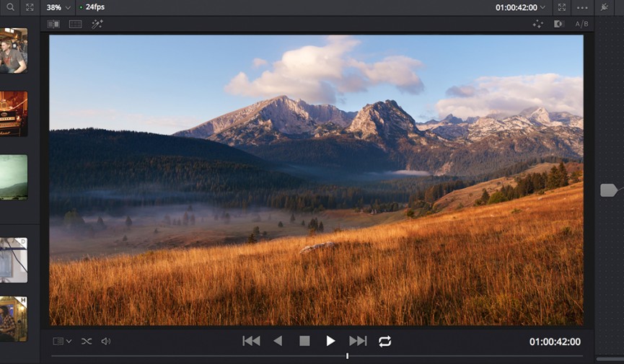Play in reverse
The width and height of the screenshot is (624, 364).
click(278, 341)
